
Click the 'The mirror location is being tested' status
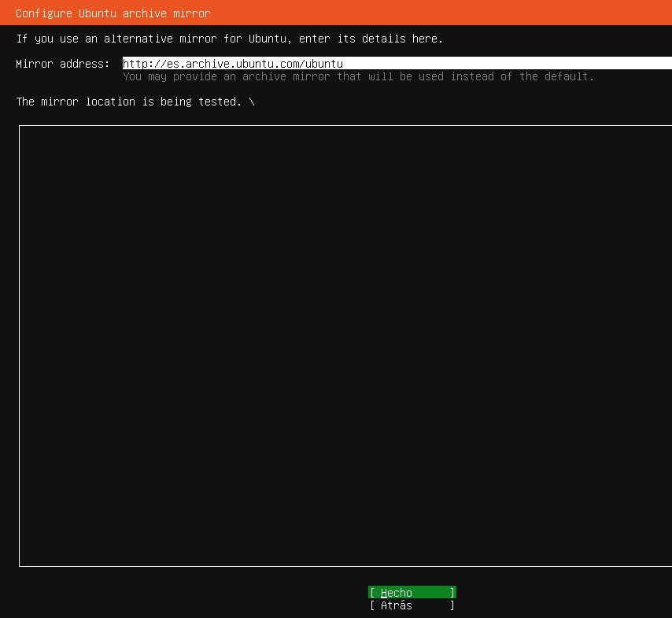click(x=135, y=102)
